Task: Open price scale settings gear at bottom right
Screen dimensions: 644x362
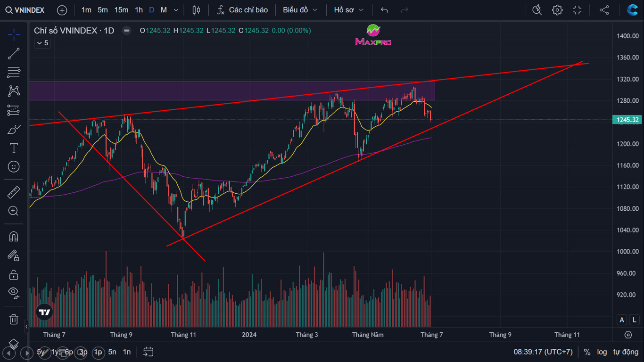Action: coord(628,335)
